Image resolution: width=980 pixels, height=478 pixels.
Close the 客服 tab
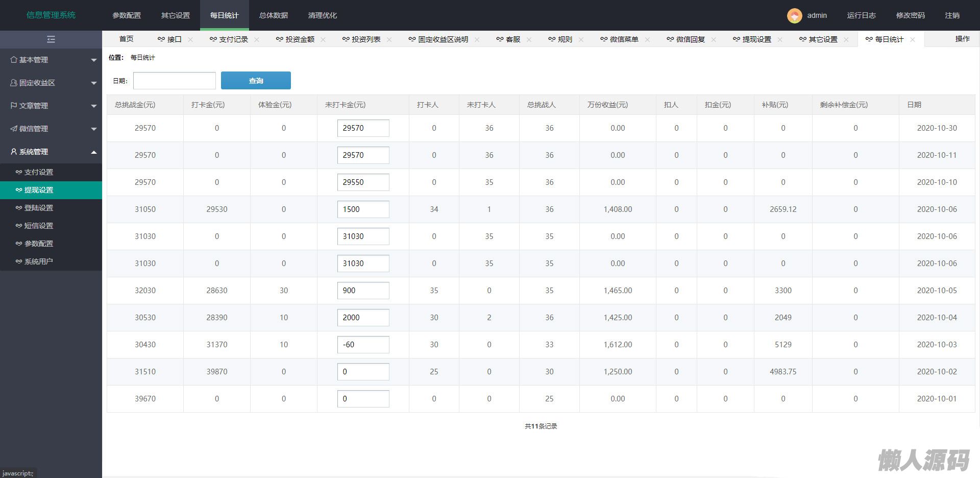(529, 40)
